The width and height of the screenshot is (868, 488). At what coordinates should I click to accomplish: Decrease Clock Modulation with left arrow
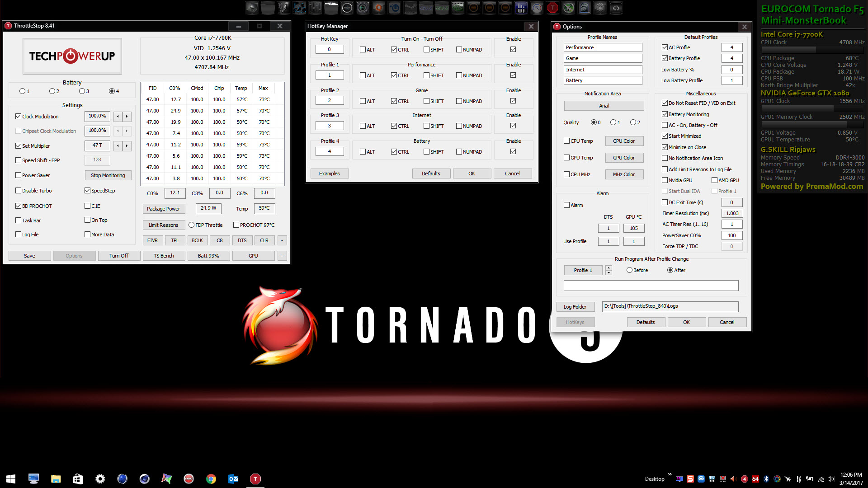(118, 117)
